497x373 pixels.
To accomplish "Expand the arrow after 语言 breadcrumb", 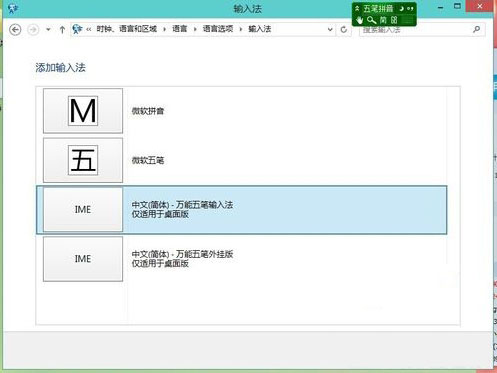I will pyautogui.click(x=195, y=29).
